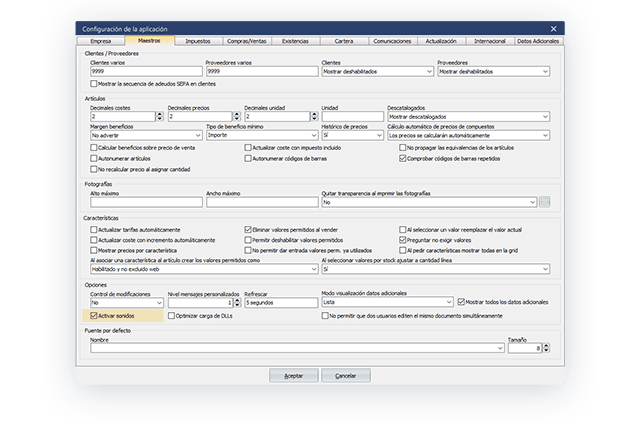Click the Tamaño font size spinner
This screenshot has height=425, width=640.
click(x=545, y=348)
